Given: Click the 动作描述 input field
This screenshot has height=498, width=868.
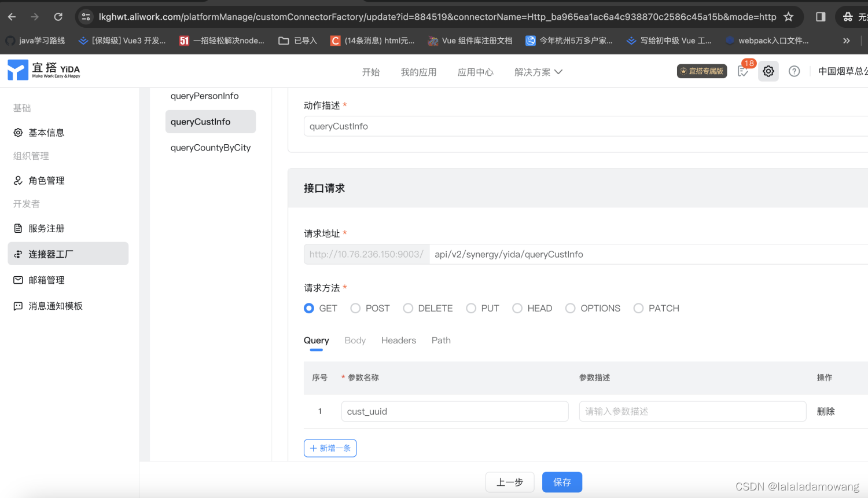Looking at the screenshot, I should [586, 126].
